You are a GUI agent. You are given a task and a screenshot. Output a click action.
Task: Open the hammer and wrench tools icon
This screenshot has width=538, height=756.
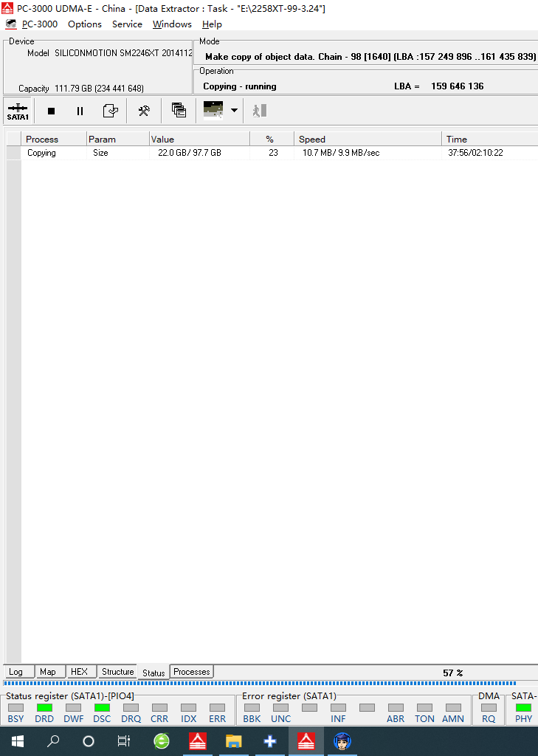coord(144,111)
